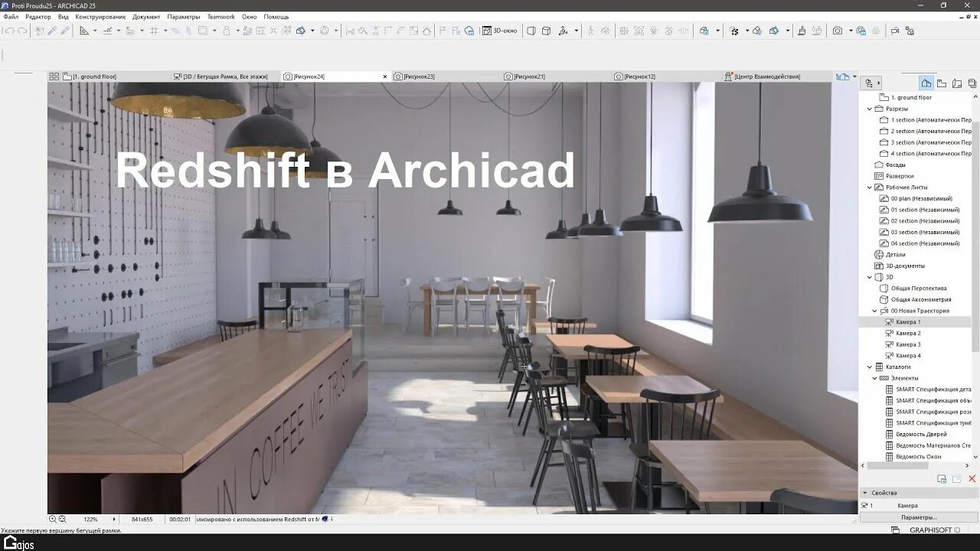980x551 pixels.
Task: Click the video camera fly-through icon
Action: [x=894, y=31]
